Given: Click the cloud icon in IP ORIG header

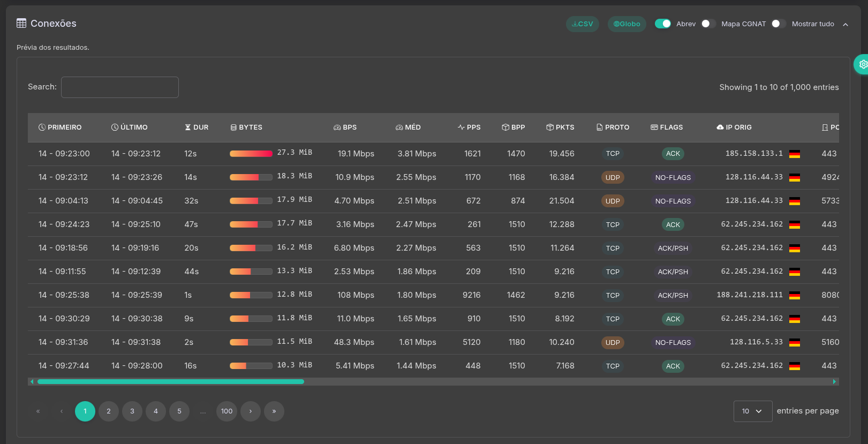Looking at the screenshot, I should point(720,127).
